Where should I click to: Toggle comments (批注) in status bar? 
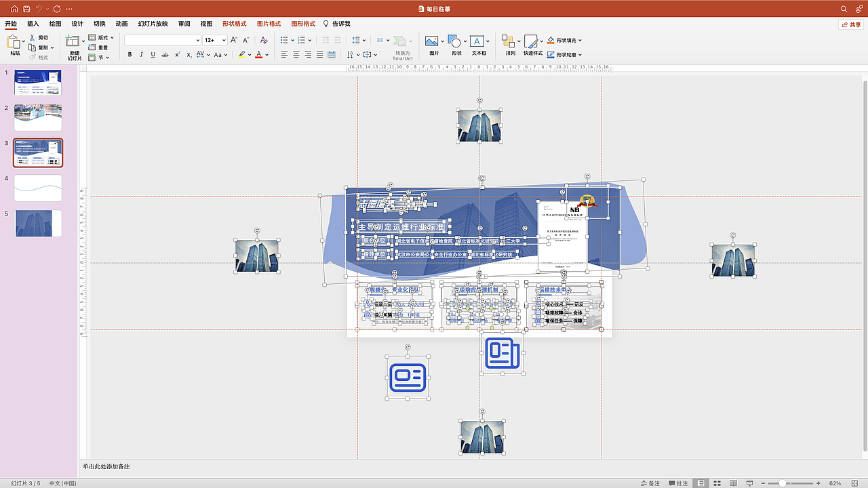click(679, 483)
